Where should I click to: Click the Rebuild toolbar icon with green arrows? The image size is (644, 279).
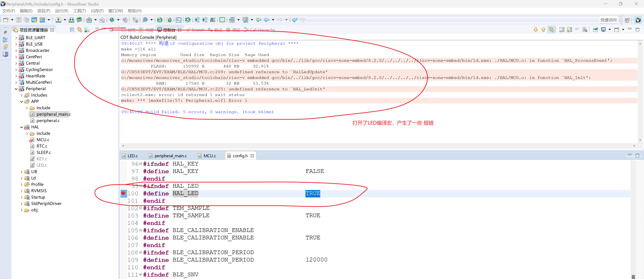click(x=71, y=20)
